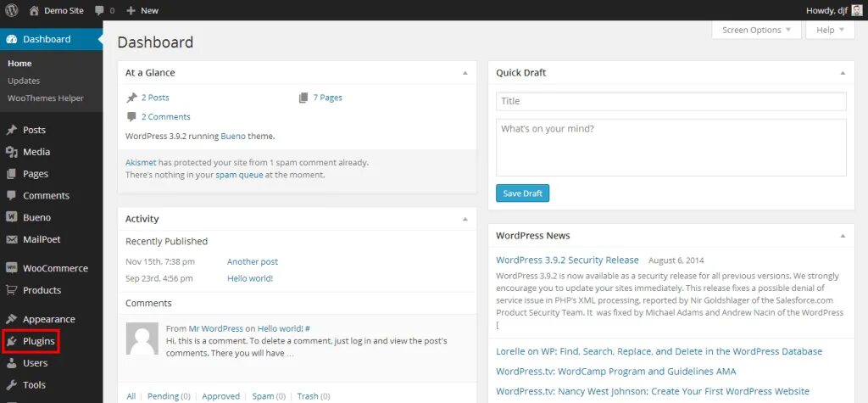Open the Updates submenu item
This screenshot has height=403, width=868.
tap(24, 81)
